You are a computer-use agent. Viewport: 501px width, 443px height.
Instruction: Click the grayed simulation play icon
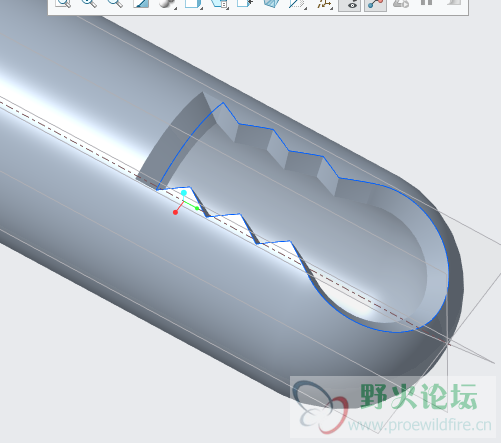click(401, 3)
